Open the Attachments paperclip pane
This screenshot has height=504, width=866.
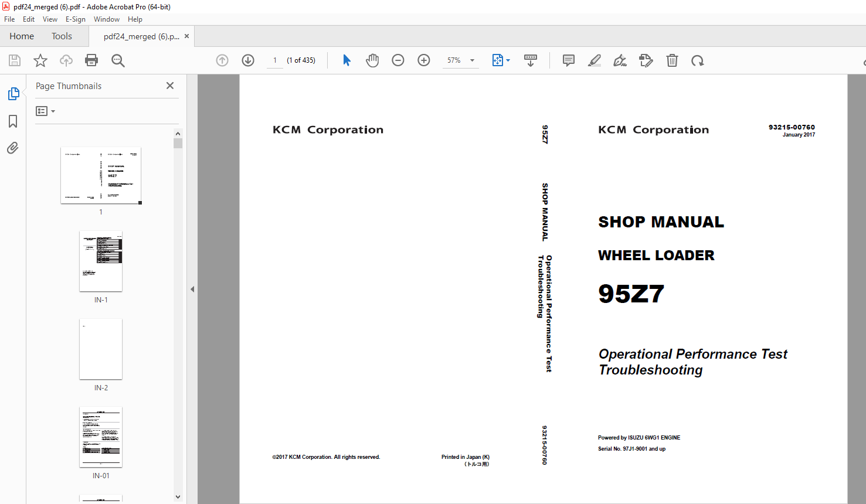[x=13, y=148]
